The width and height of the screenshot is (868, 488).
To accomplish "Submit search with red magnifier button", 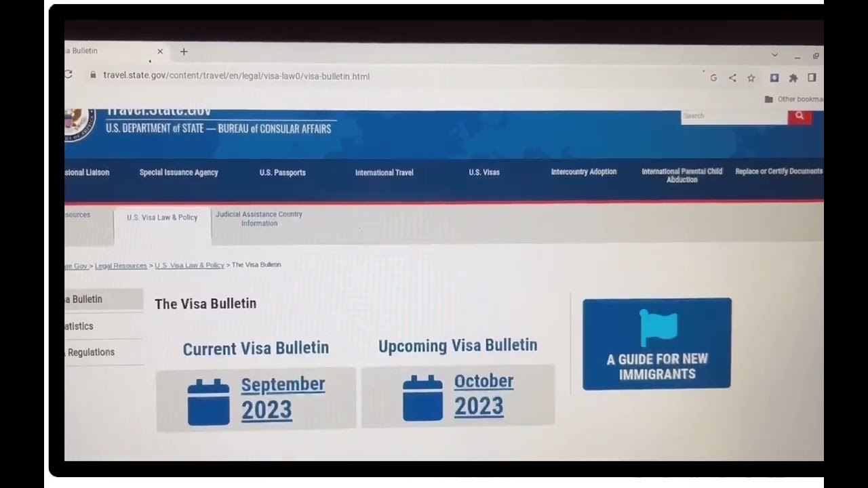I will tap(800, 116).
